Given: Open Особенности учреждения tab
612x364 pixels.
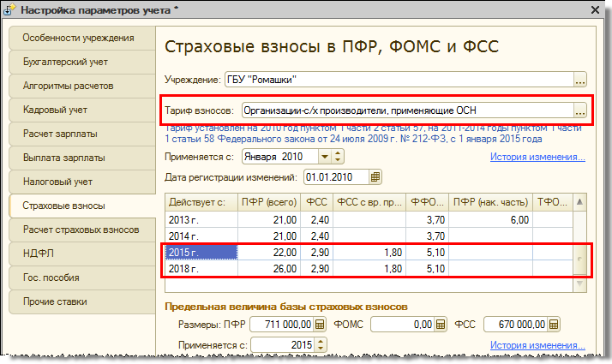Looking at the screenshot, I should coord(82,38).
